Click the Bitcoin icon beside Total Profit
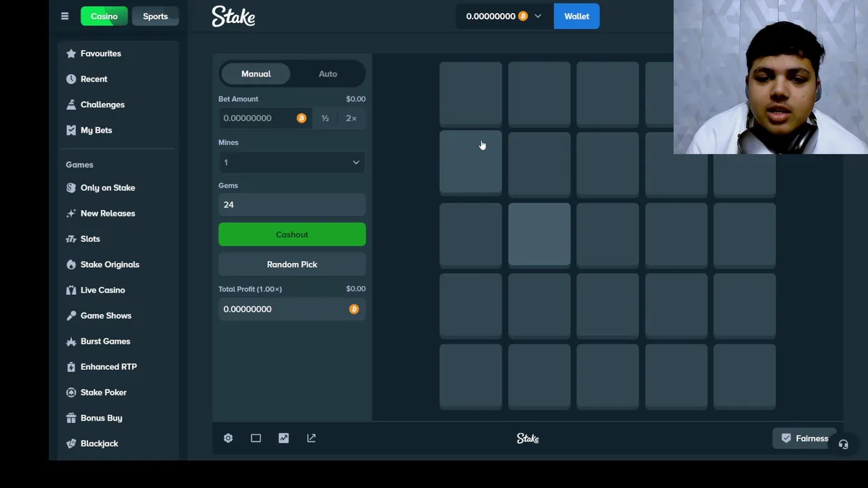868x488 pixels. point(354,309)
